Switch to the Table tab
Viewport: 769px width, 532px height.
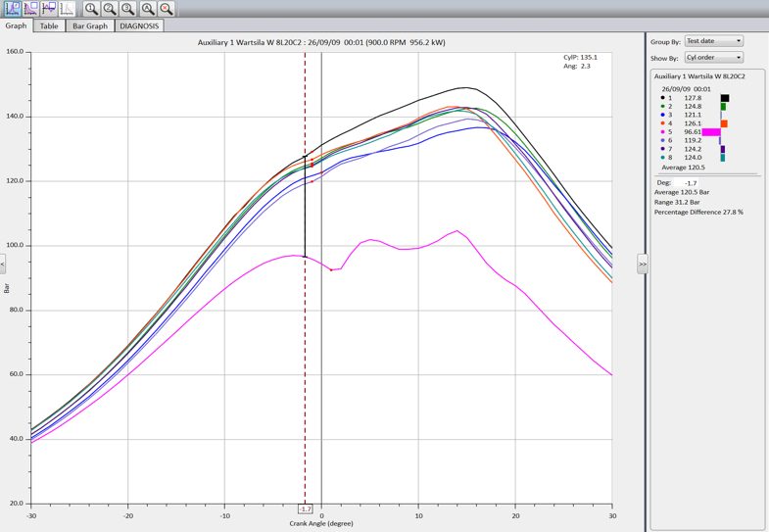pyautogui.click(x=49, y=26)
